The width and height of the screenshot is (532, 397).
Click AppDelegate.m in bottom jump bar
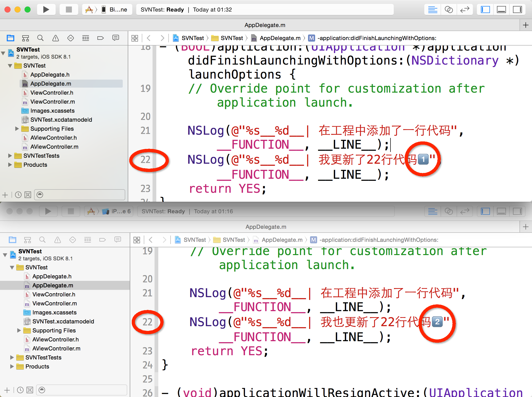[x=278, y=240]
